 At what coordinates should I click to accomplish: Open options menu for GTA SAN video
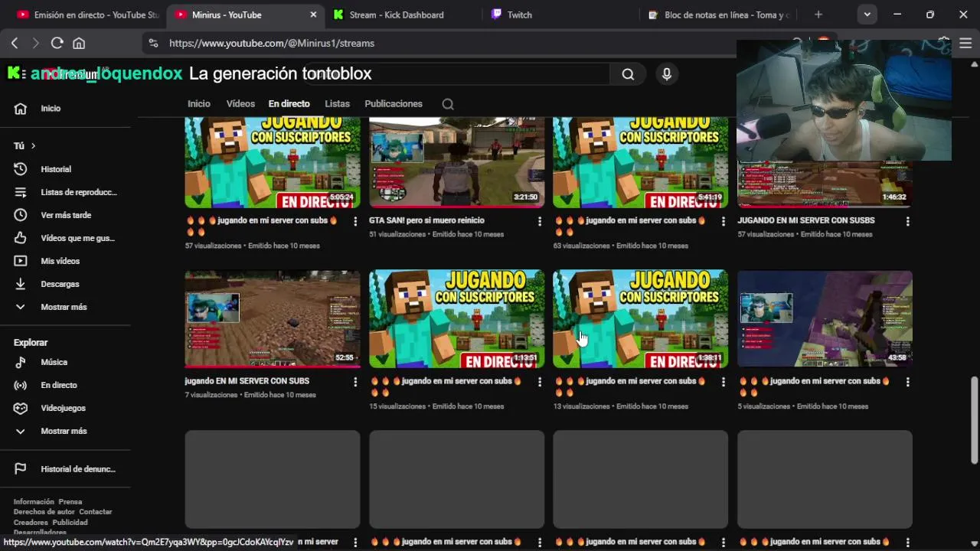tap(539, 221)
